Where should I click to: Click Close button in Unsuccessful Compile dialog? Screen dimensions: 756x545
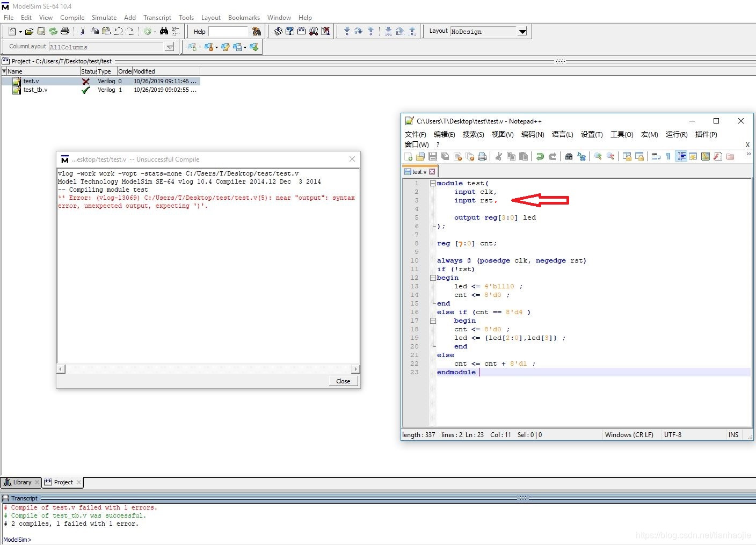click(x=343, y=381)
